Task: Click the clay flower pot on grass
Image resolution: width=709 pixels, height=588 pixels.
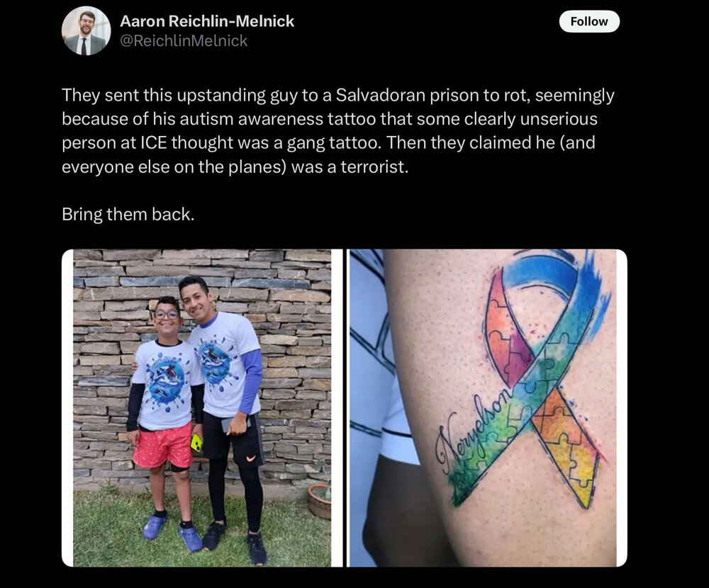Action: pyautogui.click(x=320, y=501)
